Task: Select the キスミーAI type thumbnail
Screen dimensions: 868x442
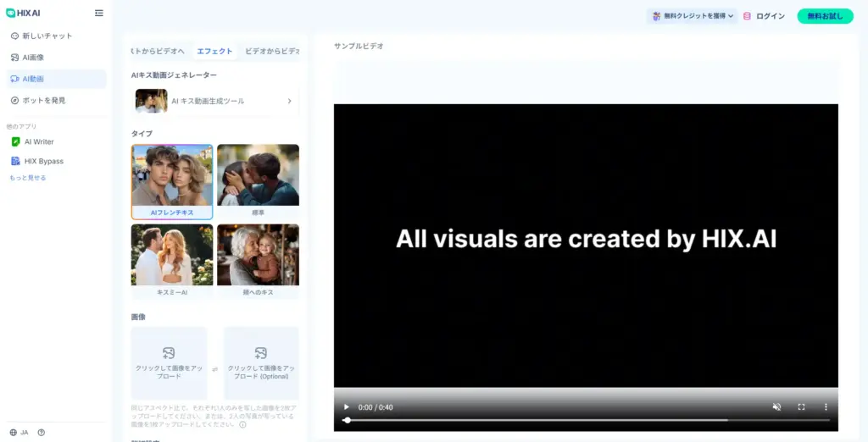Action: 172,262
